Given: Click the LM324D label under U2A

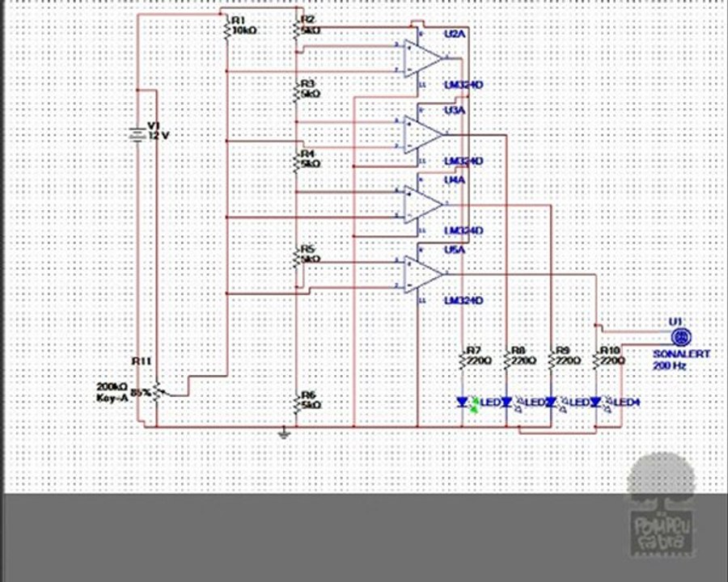Looking at the screenshot, I should click(463, 85).
